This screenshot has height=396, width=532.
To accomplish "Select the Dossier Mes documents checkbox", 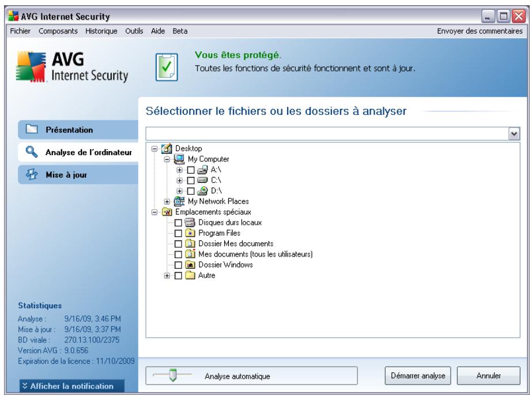I will 178,244.
